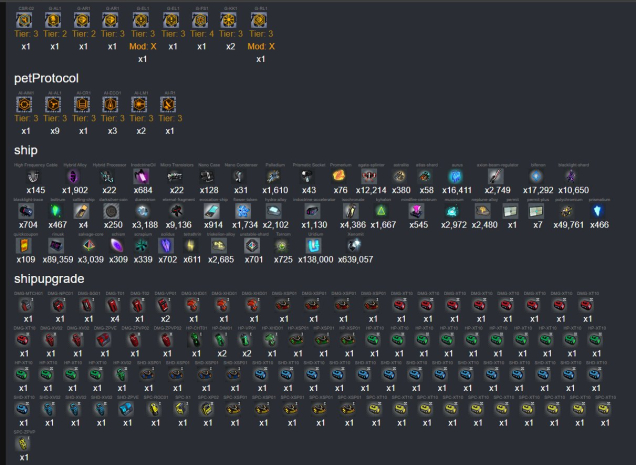
Task: Click the ship item with quantity x17,292
Action: 539,176
